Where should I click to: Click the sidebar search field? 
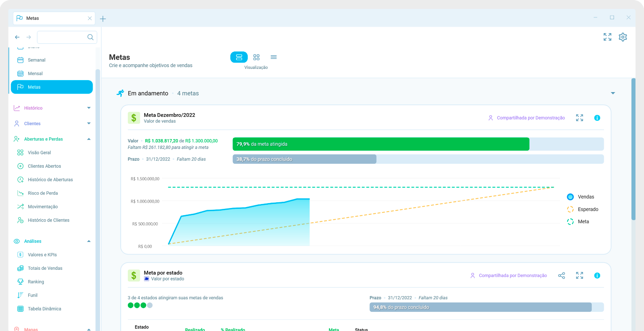tap(67, 37)
